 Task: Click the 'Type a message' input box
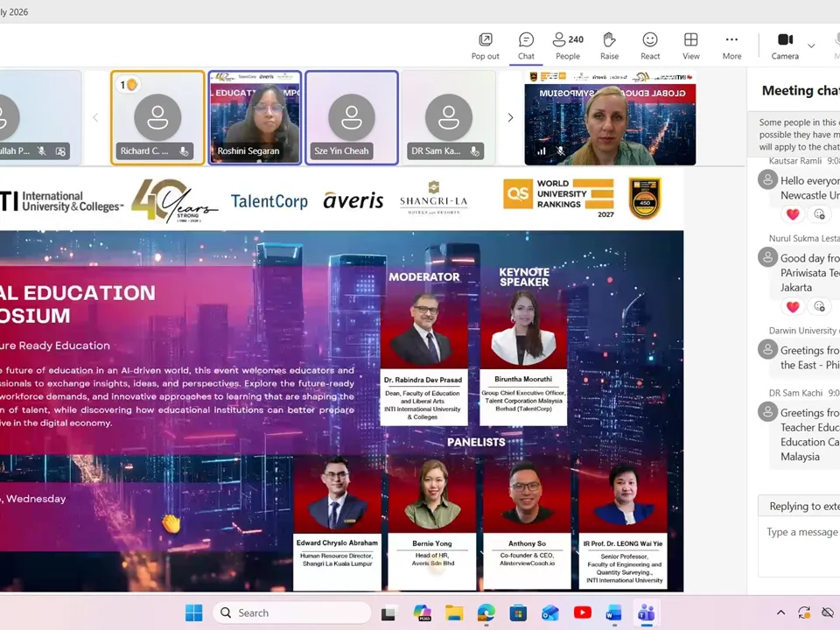pos(799,546)
